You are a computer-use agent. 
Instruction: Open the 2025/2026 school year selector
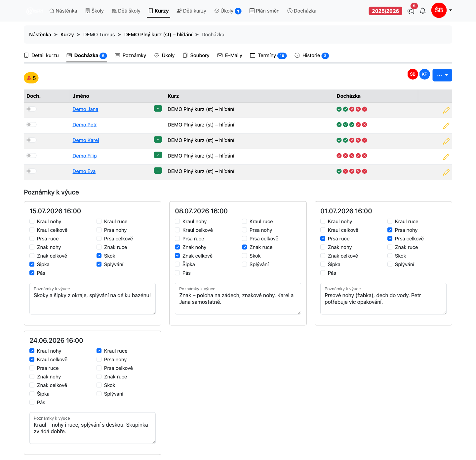point(385,11)
